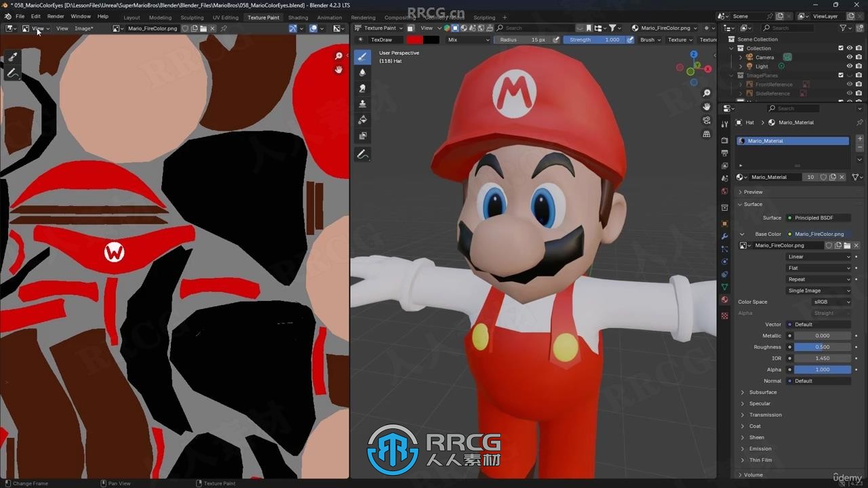Open Texture Paint mode dropdown in viewport
The image size is (868, 488).
[379, 28]
